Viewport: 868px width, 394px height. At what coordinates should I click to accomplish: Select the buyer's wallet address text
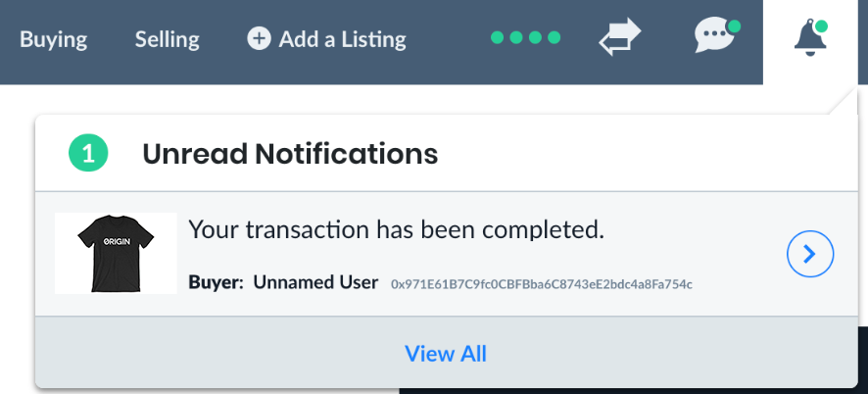coord(542,285)
